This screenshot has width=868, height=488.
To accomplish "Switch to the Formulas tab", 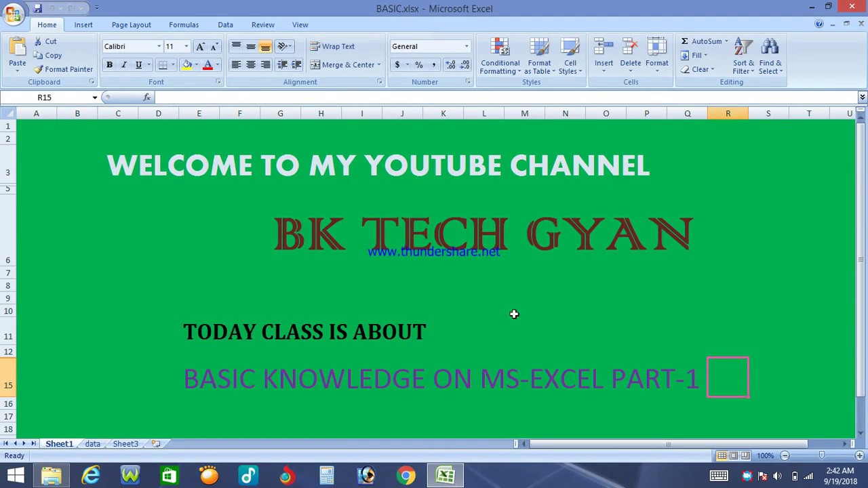I will pos(184,24).
